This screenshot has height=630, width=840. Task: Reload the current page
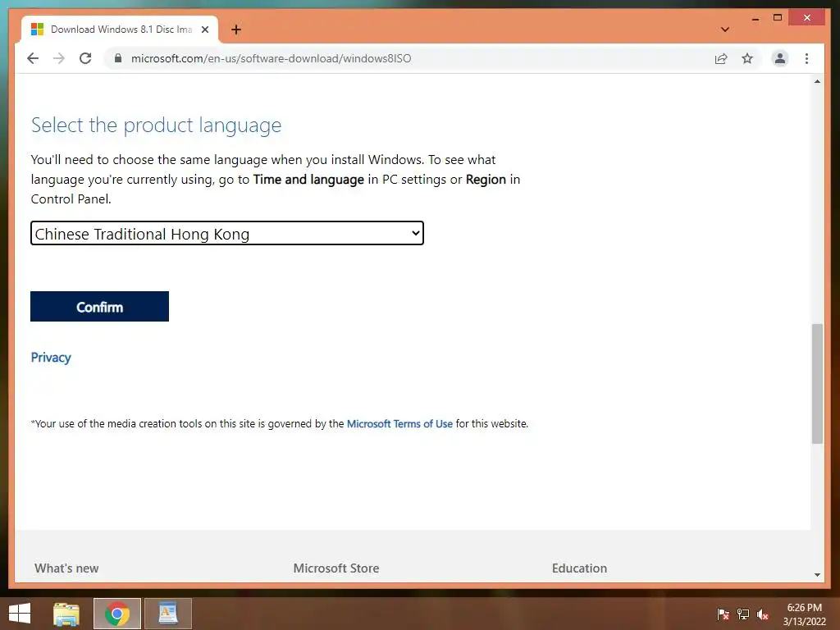tap(85, 58)
